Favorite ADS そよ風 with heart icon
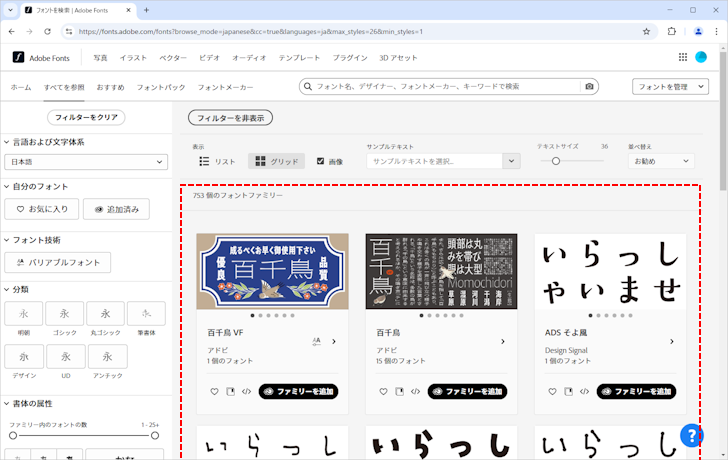The height and width of the screenshot is (460, 728). [552, 391]
